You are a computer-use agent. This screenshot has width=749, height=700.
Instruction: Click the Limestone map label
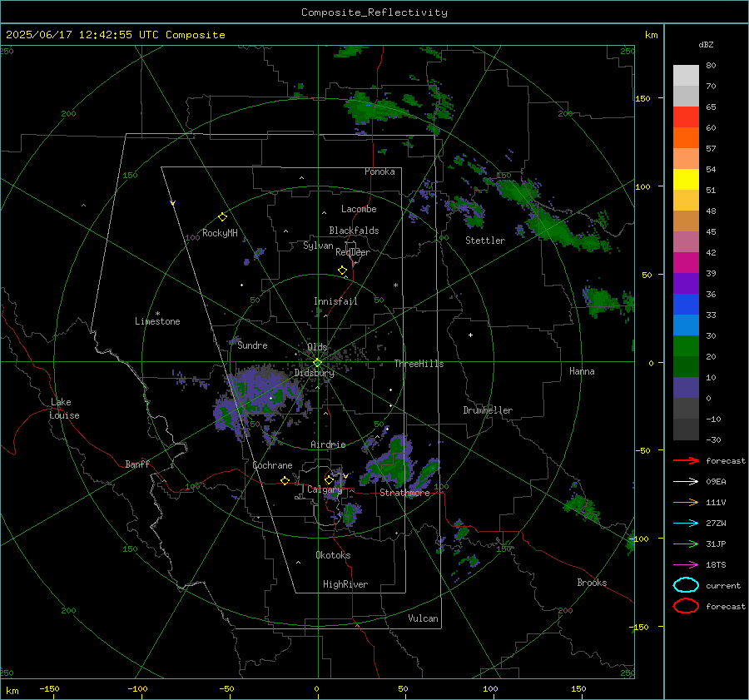pos(157,321)
